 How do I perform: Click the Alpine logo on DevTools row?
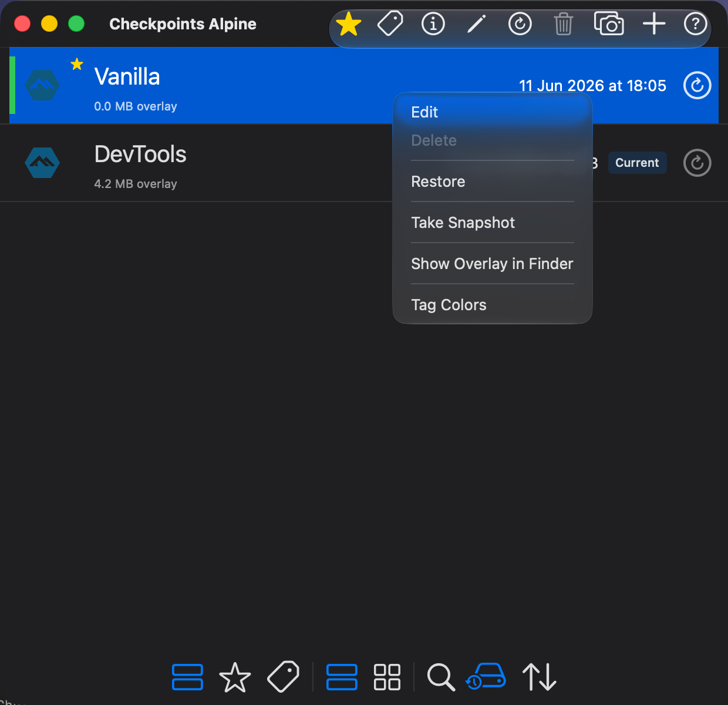tap(42, 163)
